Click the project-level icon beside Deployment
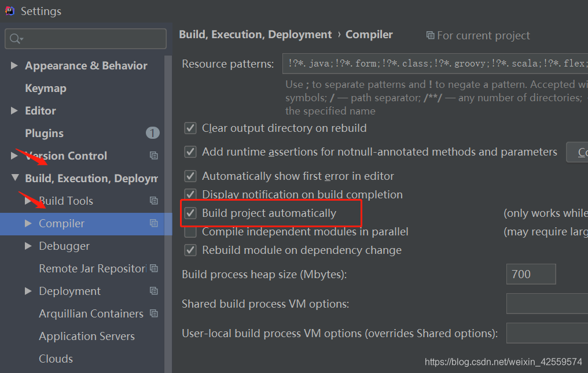Image resolution: width=588 pixels, height=373 pixels. click(153, 291)
